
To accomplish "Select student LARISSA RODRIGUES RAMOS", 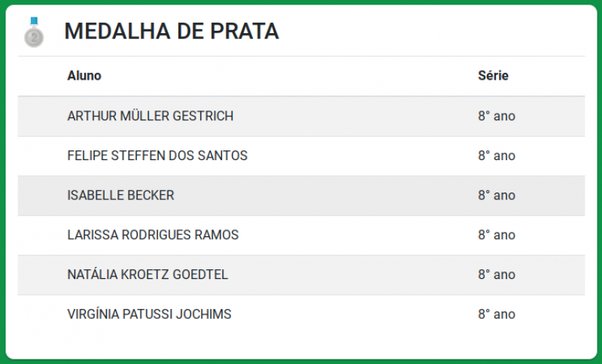I will [x=153, y=235].
